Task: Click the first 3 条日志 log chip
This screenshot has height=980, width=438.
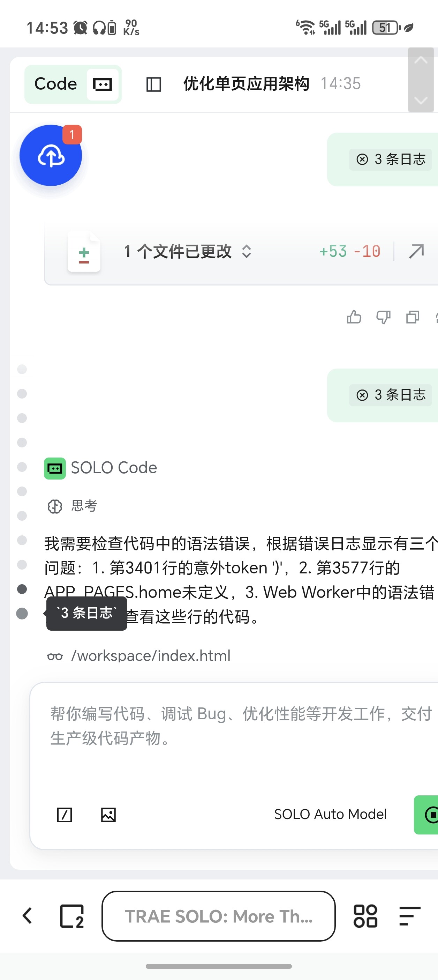Action: (391, 159)
